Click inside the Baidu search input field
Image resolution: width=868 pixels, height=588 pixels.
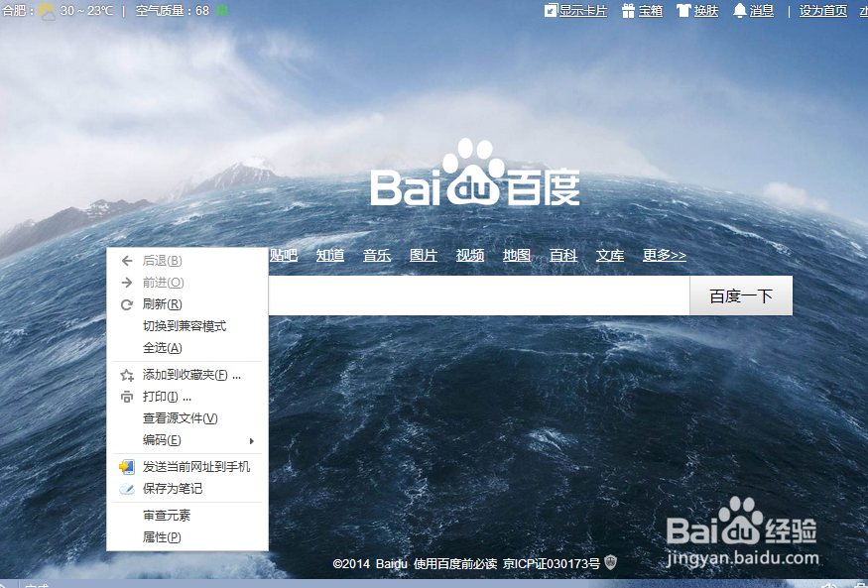tap(476, 294)
